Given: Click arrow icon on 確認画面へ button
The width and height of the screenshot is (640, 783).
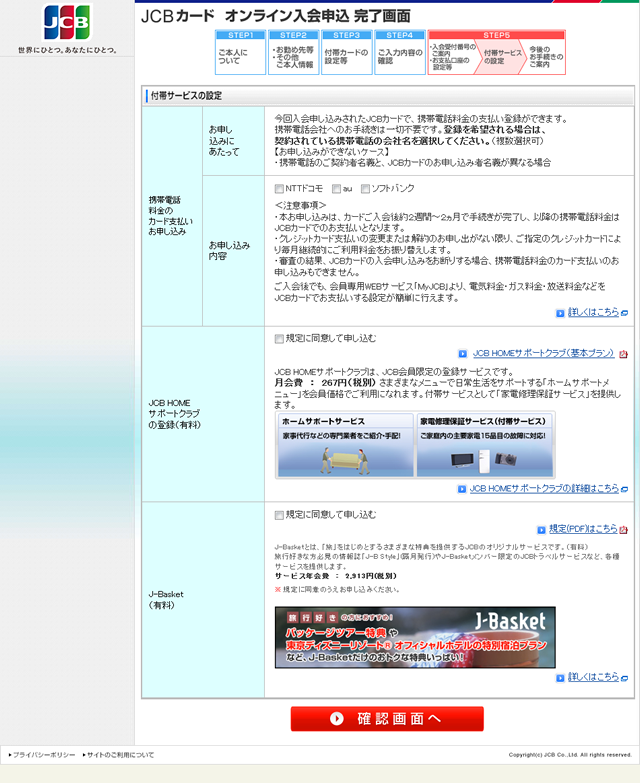Looking at the screenshot, I should point(337,719).
